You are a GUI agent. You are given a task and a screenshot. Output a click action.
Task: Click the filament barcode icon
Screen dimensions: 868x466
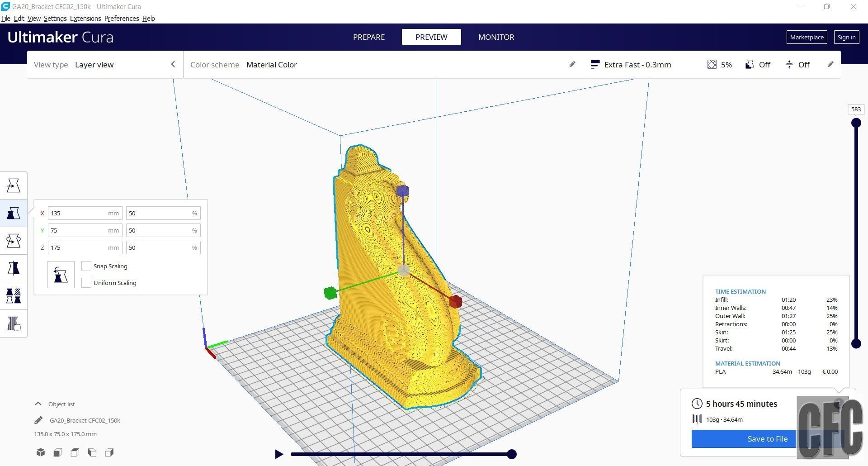(x=697, y=419)
